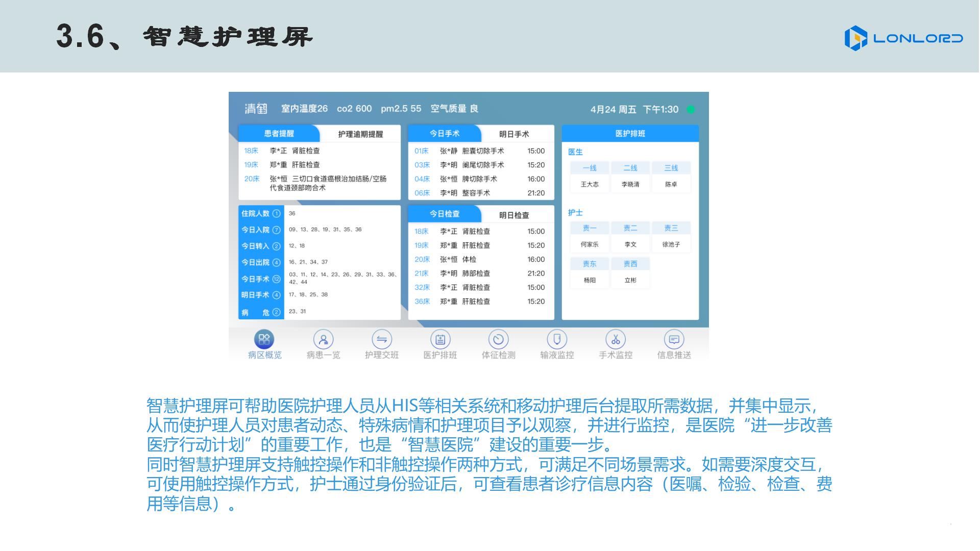Toggle the 责东 nurse duty button

click(x=589, y=264)
